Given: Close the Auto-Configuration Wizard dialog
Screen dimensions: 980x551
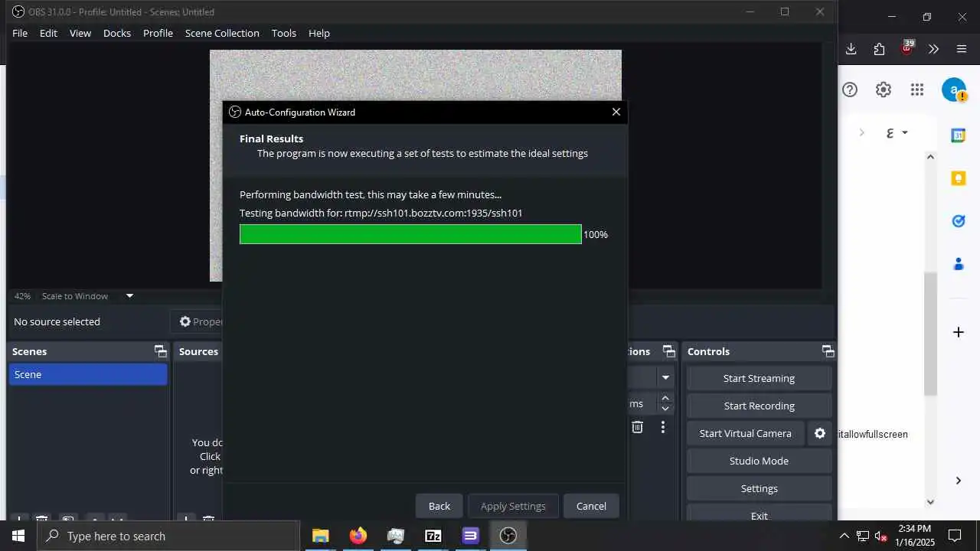Looking at the screenshot, I should [x=616, y=112].
